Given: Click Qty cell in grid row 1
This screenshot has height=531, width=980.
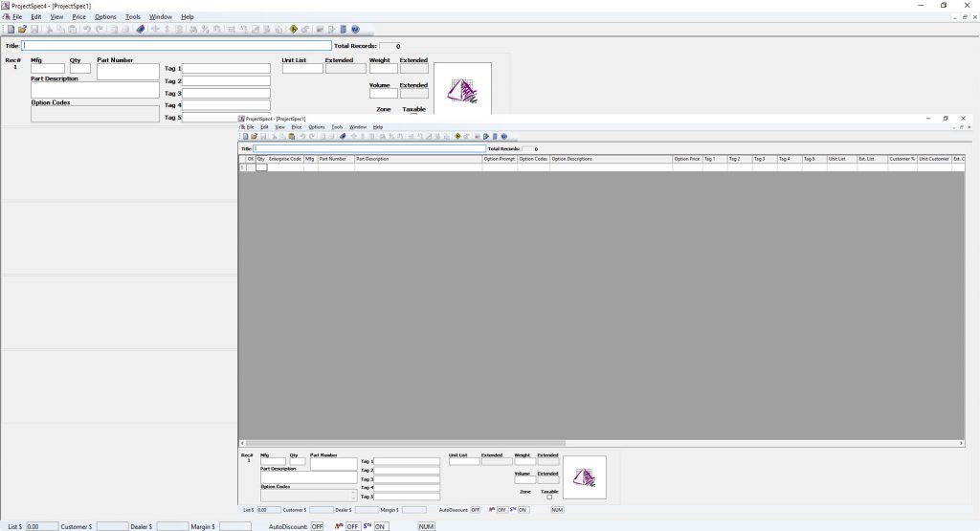Looking at the screenshot, I should pos(261,167).
